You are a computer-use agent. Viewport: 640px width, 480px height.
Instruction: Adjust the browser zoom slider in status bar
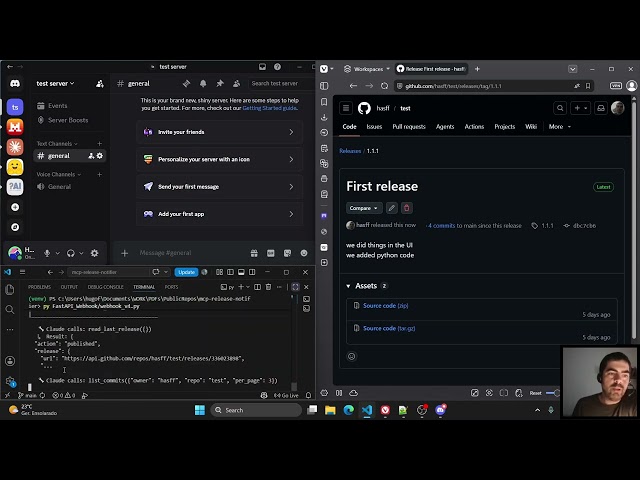[x=552, y=393]
